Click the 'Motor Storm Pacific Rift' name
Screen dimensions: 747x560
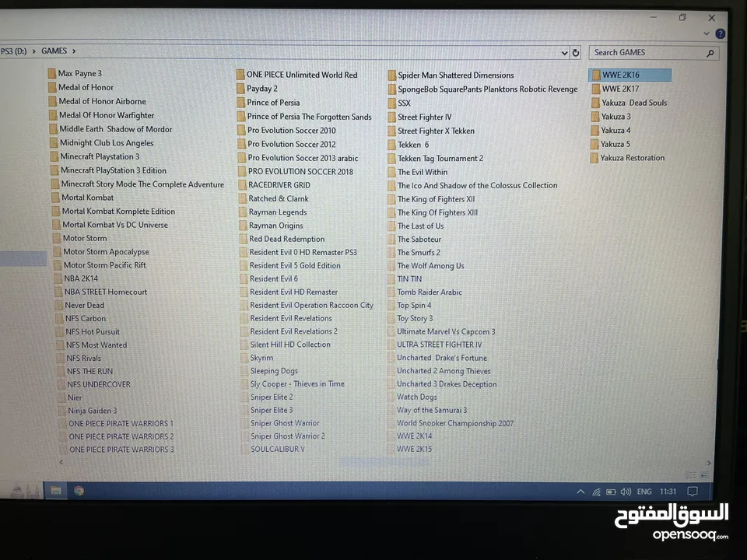(105, 265)
